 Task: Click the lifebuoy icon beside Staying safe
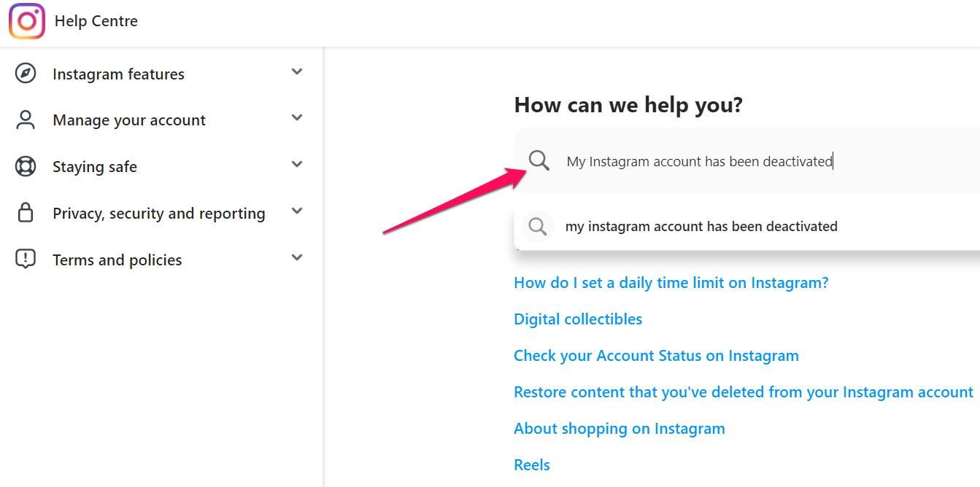pos(26,167)
